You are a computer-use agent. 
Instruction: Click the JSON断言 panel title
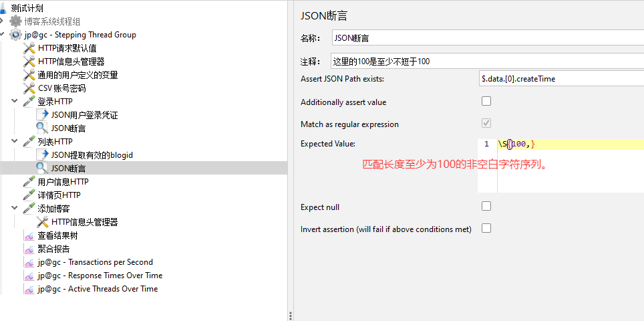pyautogui.click(x=324, y=16)
